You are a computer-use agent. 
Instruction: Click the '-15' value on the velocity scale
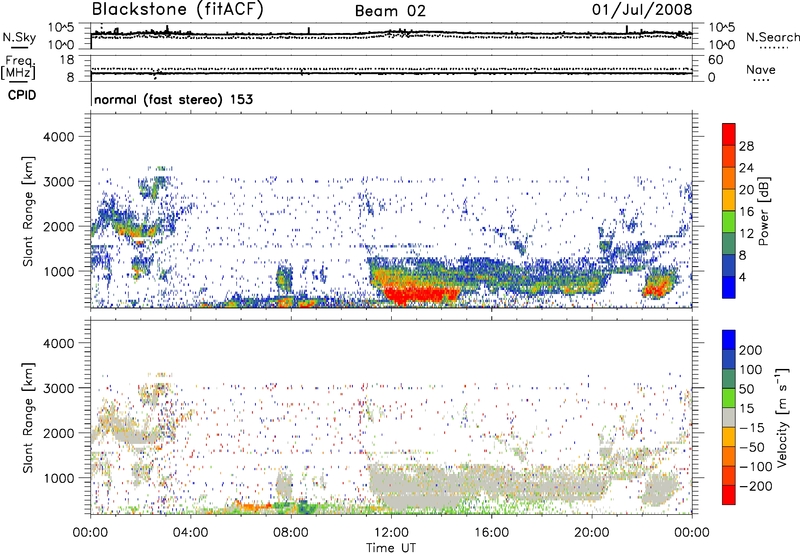[752, 428]
